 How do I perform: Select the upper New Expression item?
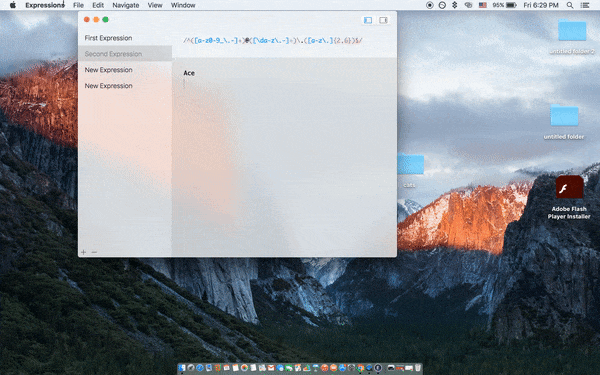pos(125,70)
